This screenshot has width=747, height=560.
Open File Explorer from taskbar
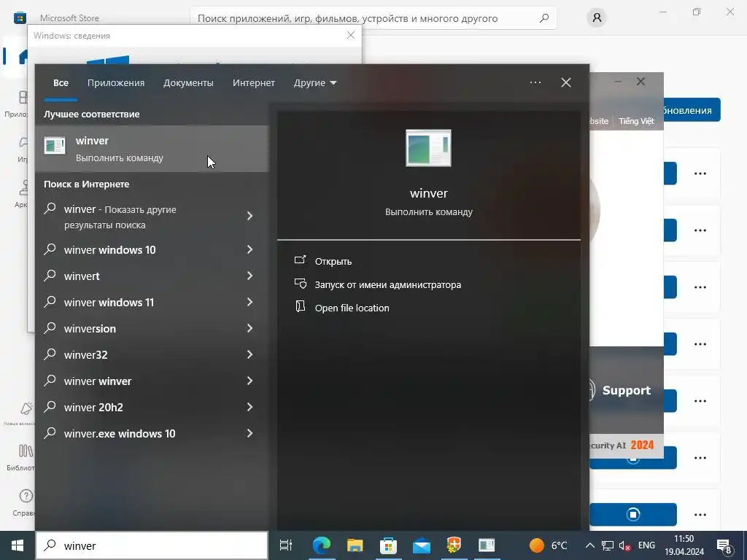[x=355, y=545]
